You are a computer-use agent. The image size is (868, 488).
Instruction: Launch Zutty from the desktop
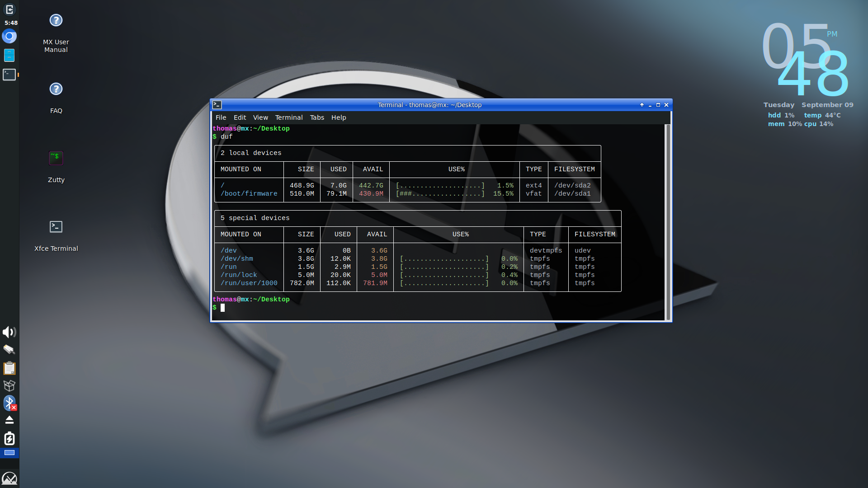(56, 158)
